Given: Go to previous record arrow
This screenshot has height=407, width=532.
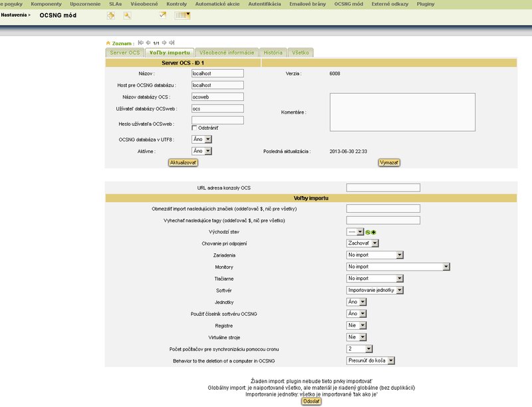Looking at the screenshot, I should 148,43.
